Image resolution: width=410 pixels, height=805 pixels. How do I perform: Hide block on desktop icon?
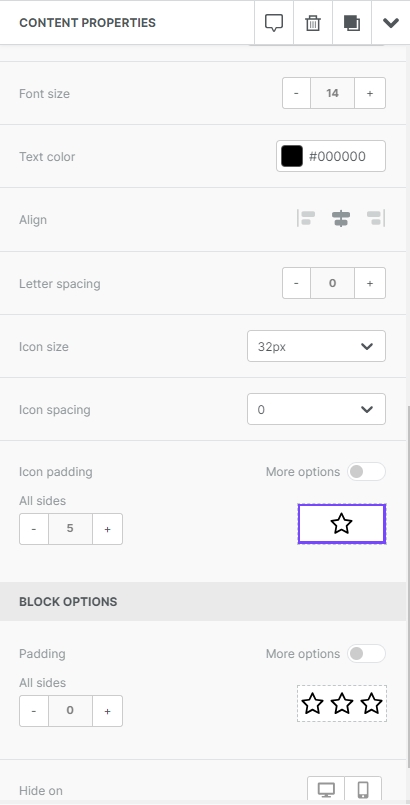(x=326, y=789)
